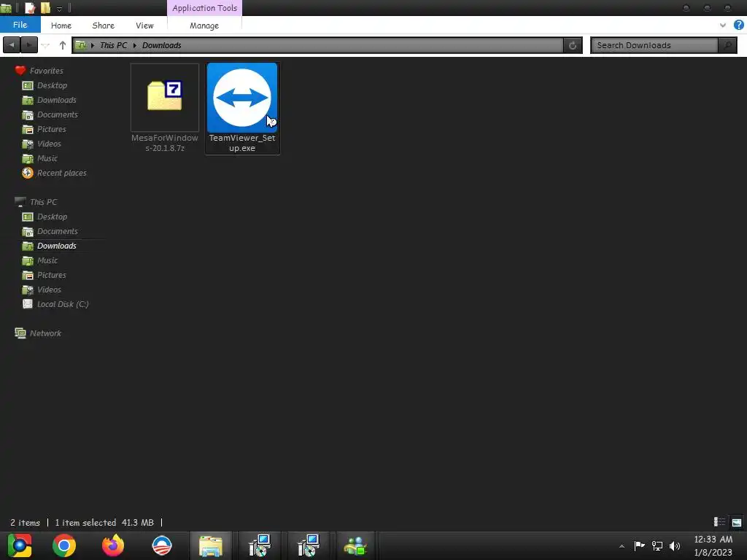Screen dimensions: 747x560
Task: Launch Firefox from the taskbar
Action: pyautogui.click(x=113, y=545)
